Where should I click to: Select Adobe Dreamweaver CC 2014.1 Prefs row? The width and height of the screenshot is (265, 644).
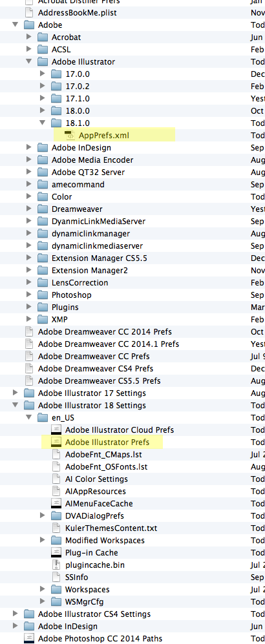132,344
